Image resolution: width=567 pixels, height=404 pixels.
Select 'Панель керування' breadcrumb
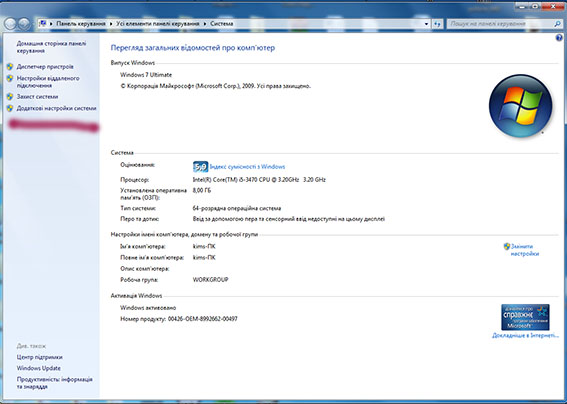pyautogui.click(x=81, y=24)
